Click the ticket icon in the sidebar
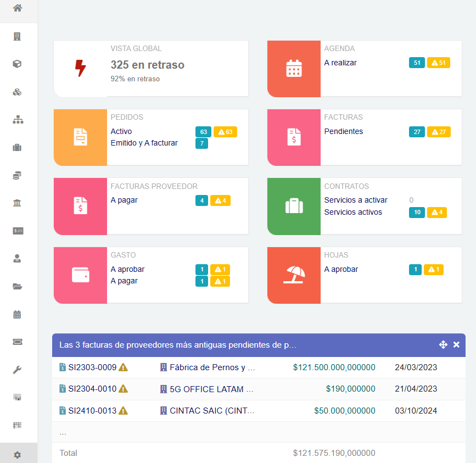476x463 pixels. tap(17, 342)
